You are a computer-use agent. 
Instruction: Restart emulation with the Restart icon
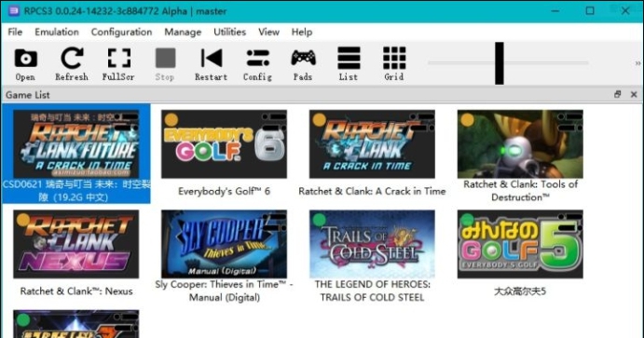(212, 64)
